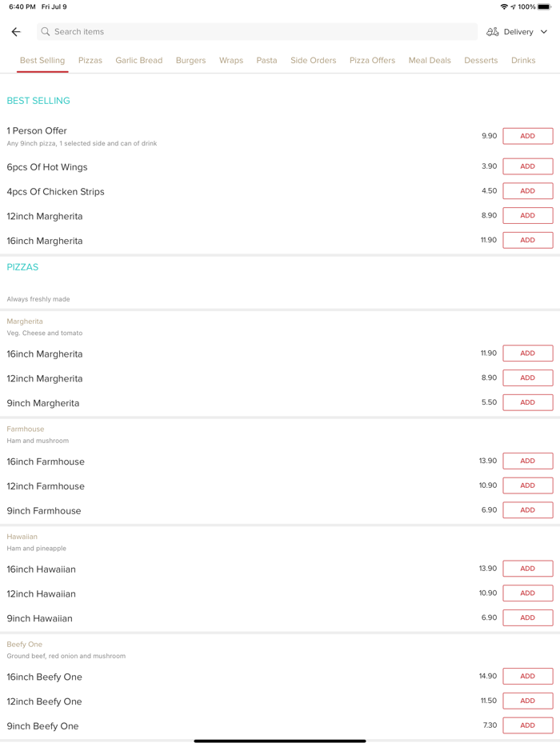Tap the back arrow icon
Image resolution: width=560 pixels, height=747 pixels.
click(x=16, y=32)
